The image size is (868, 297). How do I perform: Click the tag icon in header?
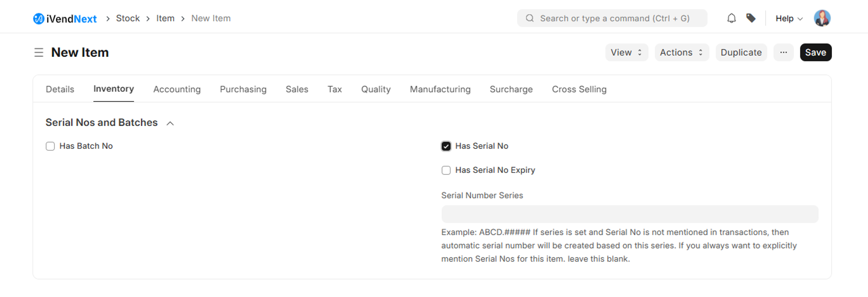click(751, 18)
